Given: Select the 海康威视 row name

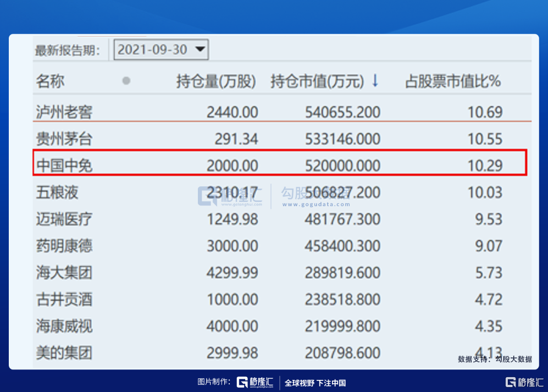Looking at the screenshot, I should [x=64, y=326].
